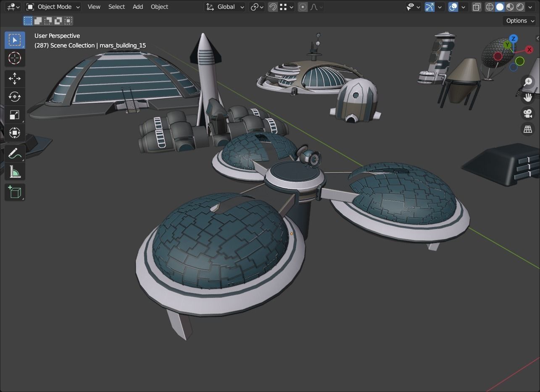540x392 pixels.
Task: Open the Global transform orientation dropdown
Action: [225, 7]
